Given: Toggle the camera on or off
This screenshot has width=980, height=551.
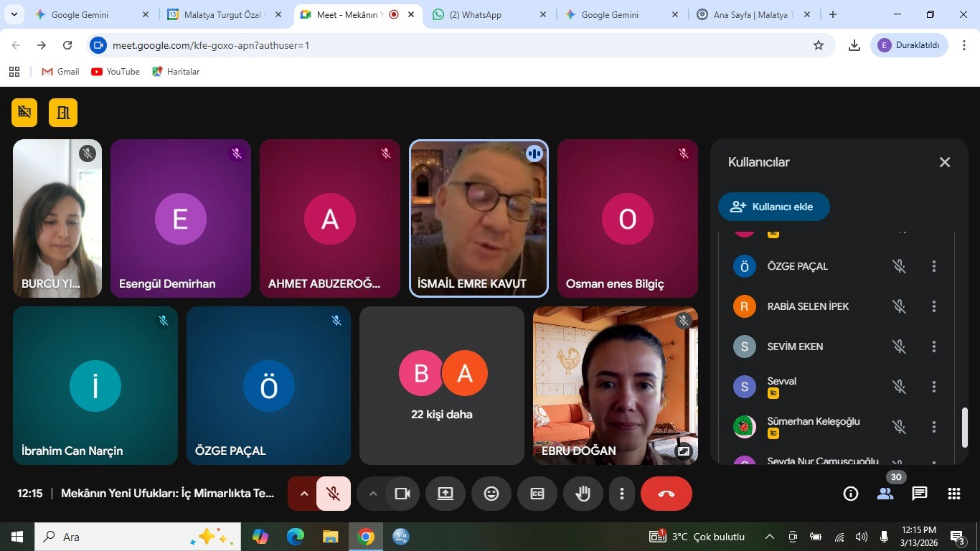Looking at the screenshot, I should click(x=402, y=494).
